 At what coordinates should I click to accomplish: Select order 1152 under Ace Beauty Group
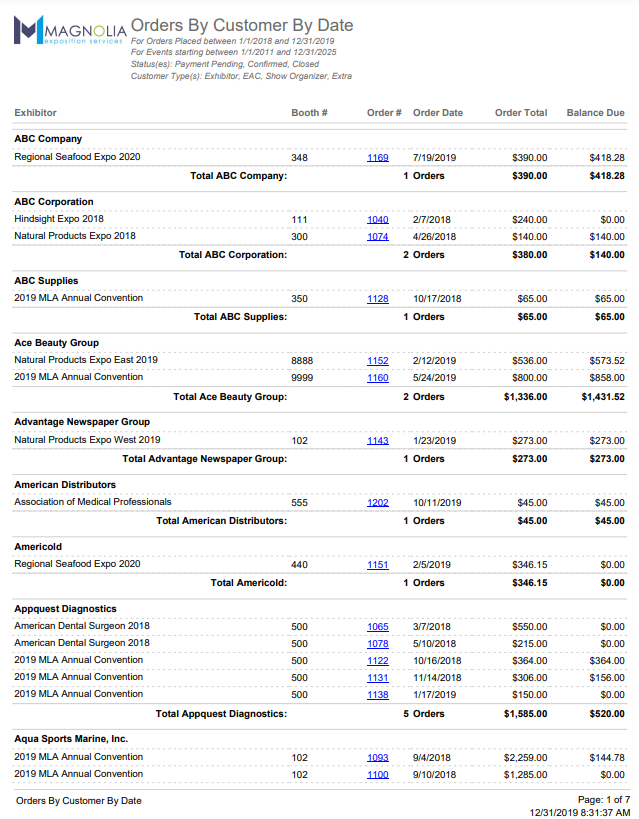pos(377,361)
